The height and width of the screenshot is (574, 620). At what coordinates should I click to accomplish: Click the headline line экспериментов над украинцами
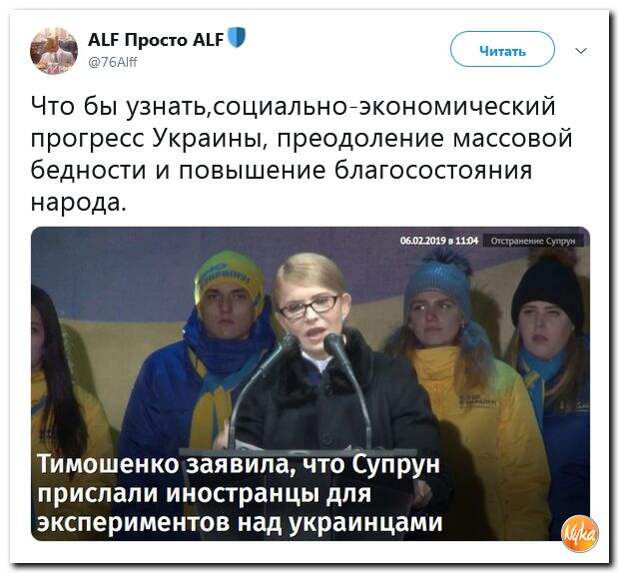coord(240,522)
